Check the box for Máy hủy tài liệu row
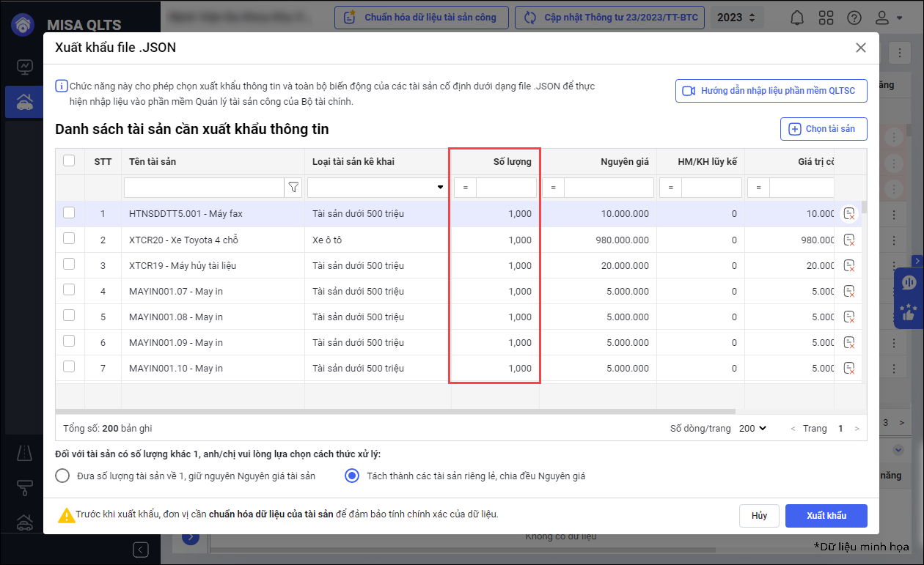This screenshot has height=565, width=924. click(69, 265)
